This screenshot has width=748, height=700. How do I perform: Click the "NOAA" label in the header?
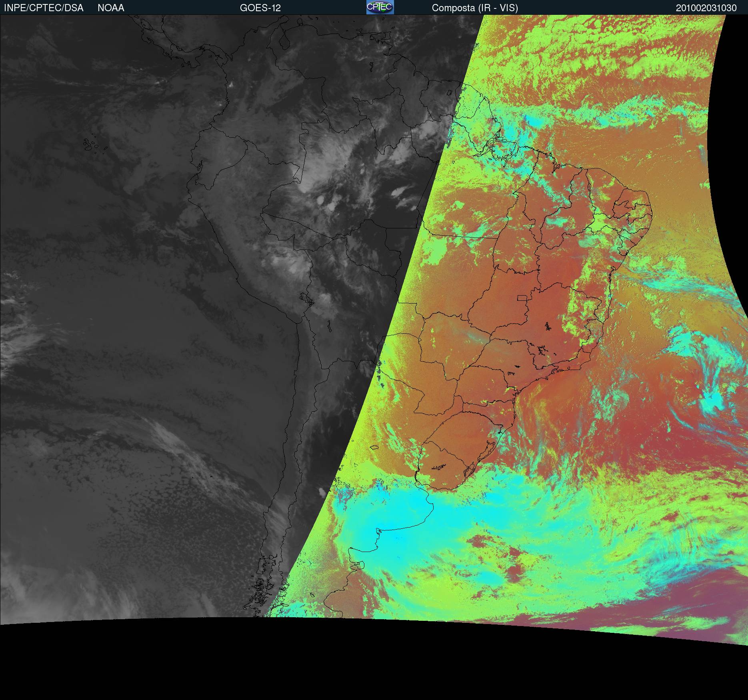(111, 8)
